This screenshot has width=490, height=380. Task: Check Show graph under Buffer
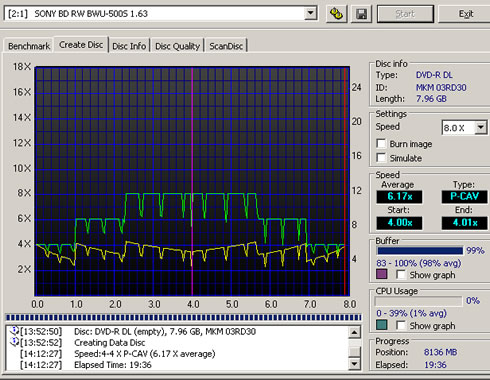pyautogui.click(x=401, y=275)
